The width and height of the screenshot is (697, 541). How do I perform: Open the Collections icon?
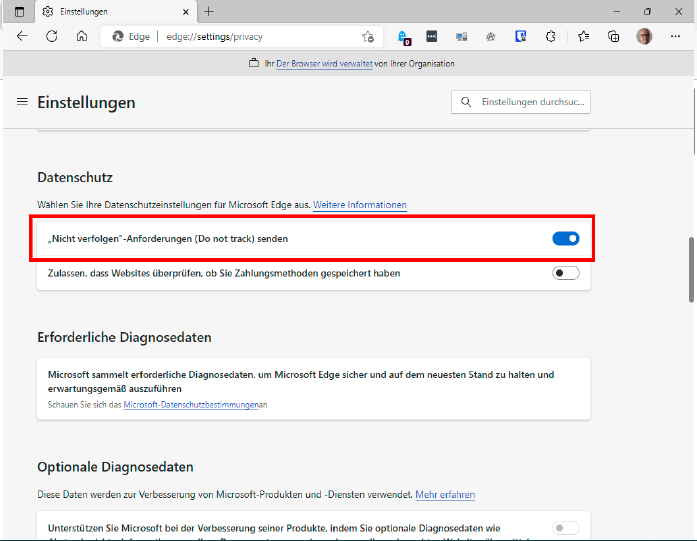(x=613, y=36)
